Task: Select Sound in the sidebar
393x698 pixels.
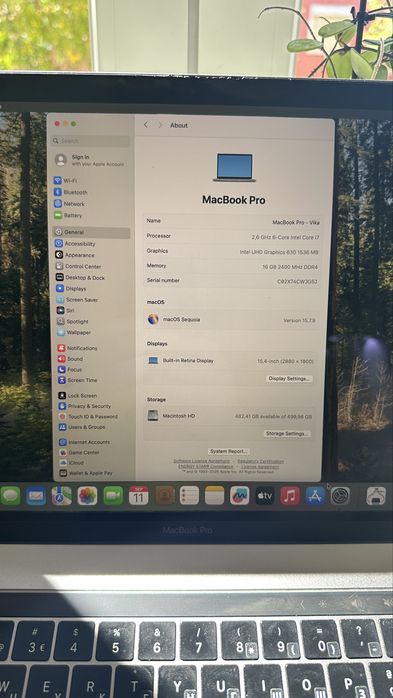Action: tap(70, 359)
